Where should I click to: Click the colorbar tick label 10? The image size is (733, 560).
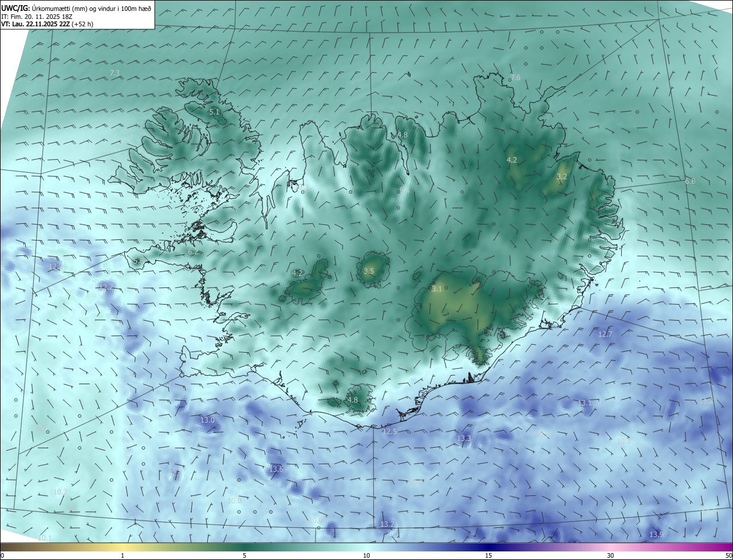[366, 555]
